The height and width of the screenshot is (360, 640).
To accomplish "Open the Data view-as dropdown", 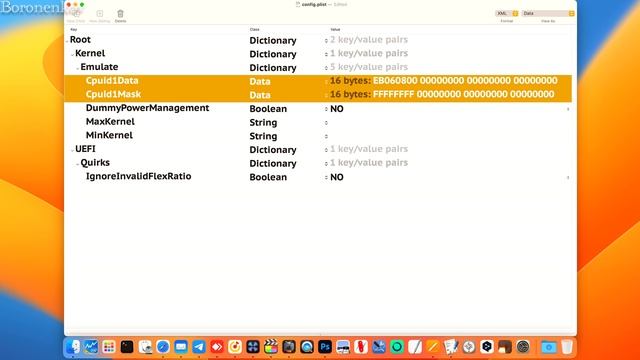I will coord(548,13).
